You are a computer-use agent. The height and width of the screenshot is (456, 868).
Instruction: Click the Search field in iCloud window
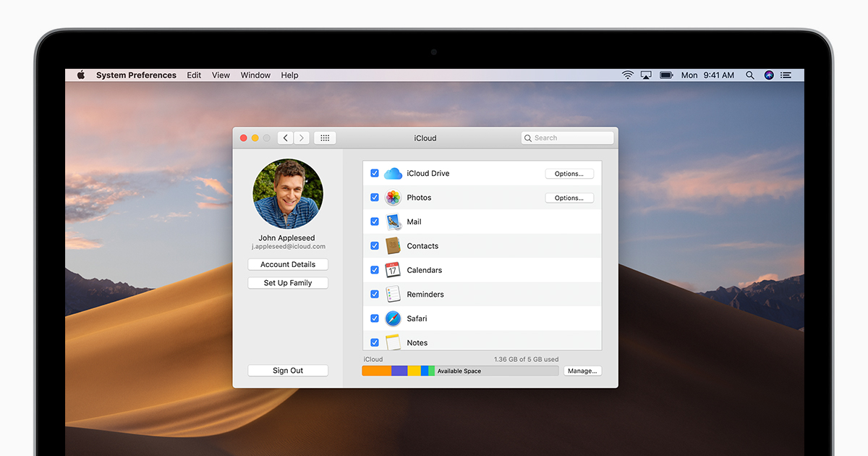point(568,138)
